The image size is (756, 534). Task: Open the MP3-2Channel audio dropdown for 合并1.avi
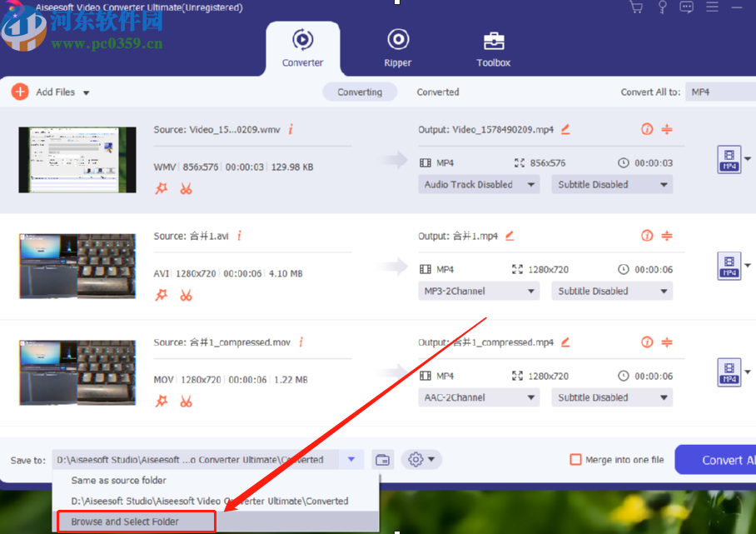(x=479, y=291)
